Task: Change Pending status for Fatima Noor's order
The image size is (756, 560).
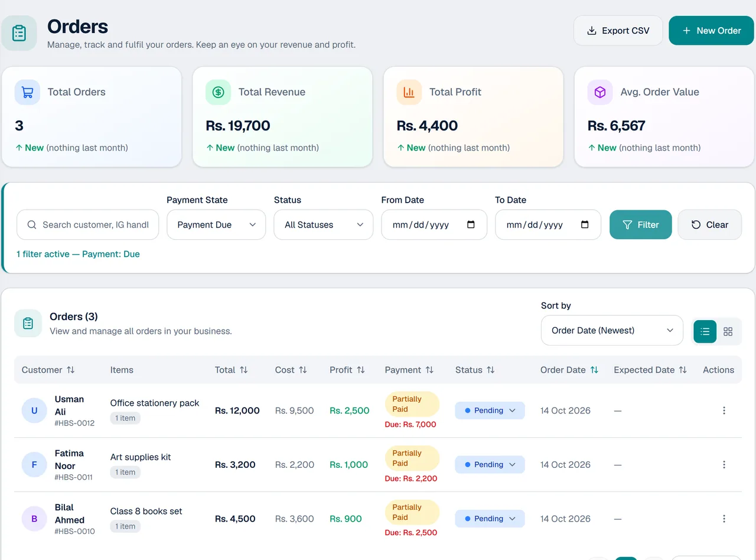Action: [490, 465]
